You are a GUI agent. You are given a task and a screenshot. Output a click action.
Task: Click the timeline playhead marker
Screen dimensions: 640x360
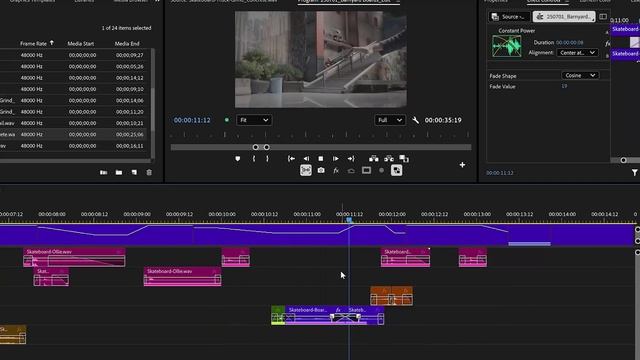[349, 220]
